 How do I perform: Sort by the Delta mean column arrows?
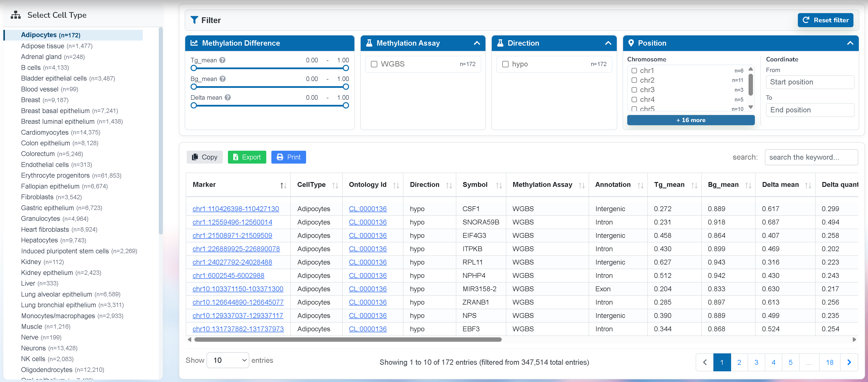pyautogui.click(x=808, y=185)
